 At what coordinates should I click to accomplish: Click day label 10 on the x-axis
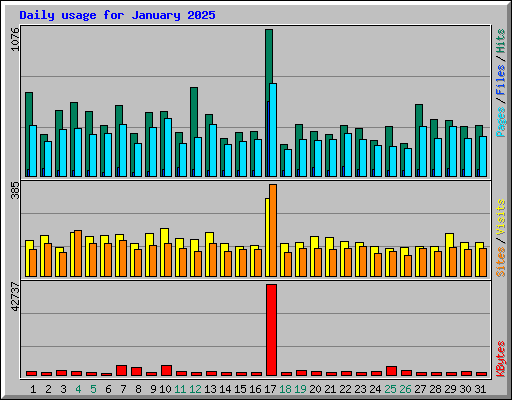[165, 389]
